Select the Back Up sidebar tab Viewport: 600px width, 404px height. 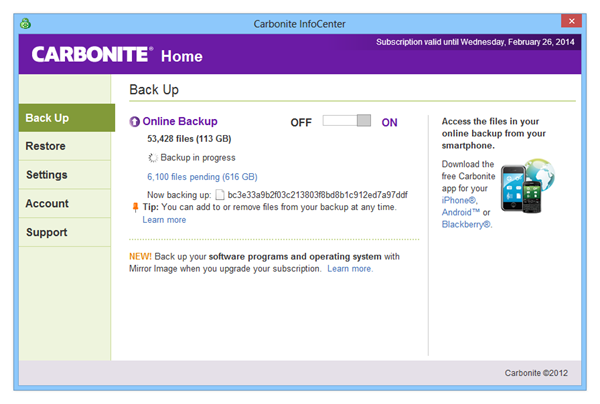click(x=67, y=118)
